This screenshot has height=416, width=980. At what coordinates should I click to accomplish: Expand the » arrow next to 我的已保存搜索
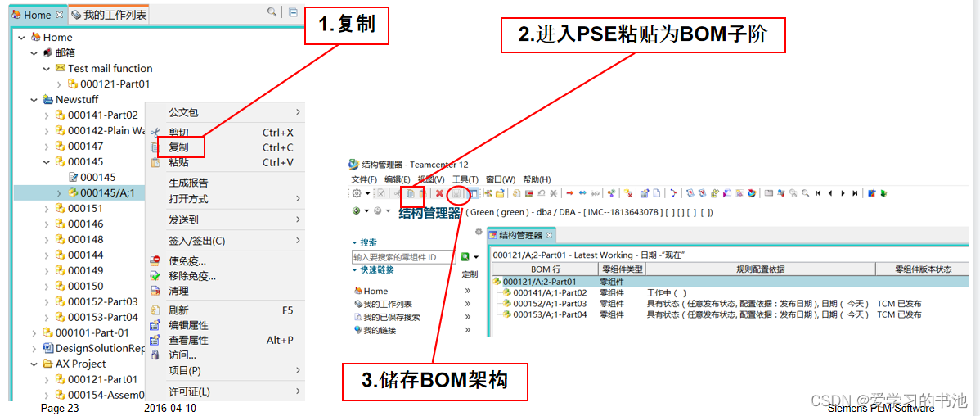pos(467,317)
